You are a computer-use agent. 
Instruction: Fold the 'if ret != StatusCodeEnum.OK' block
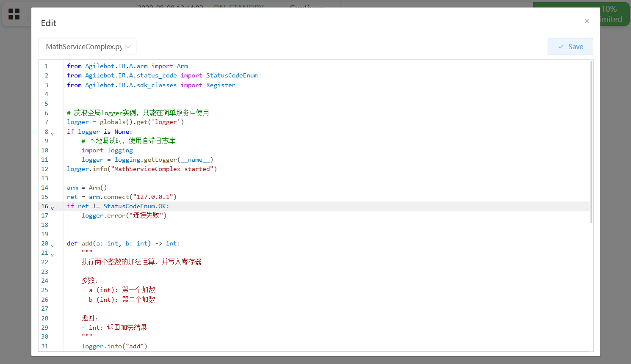click(x=53, y=208)
